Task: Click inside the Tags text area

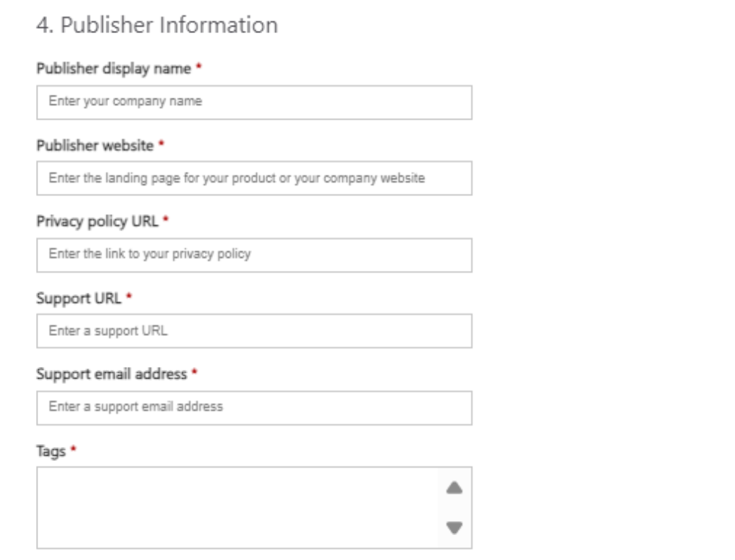Action: click(x=236, y=507)
